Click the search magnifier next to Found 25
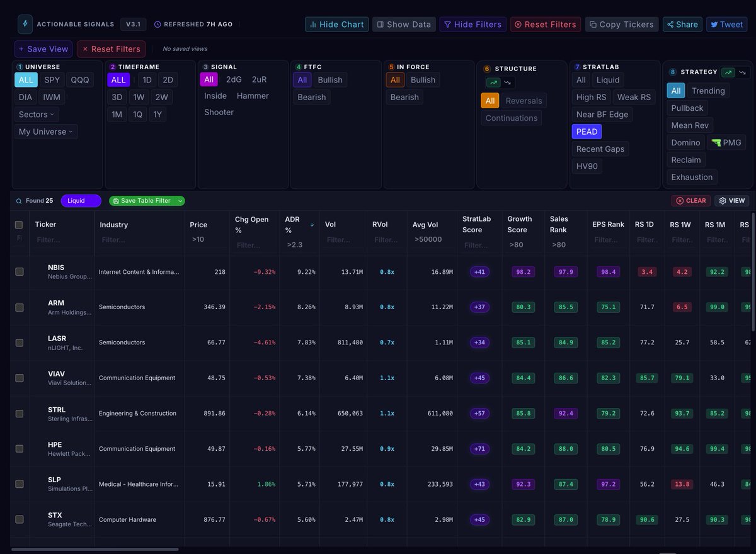The height and width of the screenshot is (554, 756). click(19, 201)
